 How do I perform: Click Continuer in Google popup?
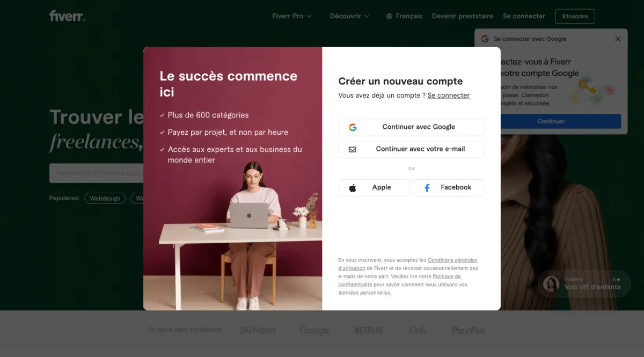551,121
